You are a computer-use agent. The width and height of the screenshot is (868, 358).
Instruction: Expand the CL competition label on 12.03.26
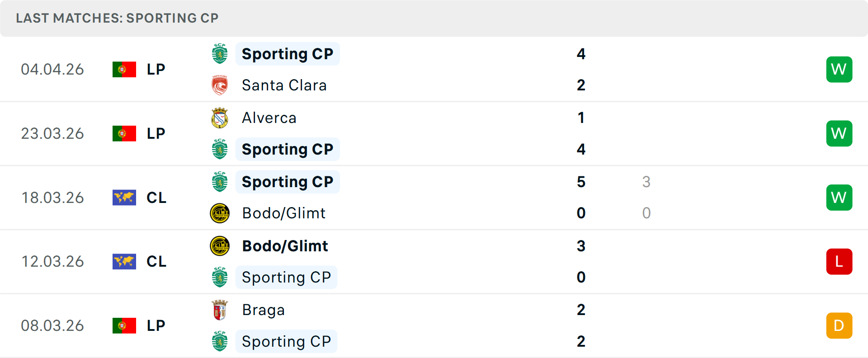click(x=156, y=261)
